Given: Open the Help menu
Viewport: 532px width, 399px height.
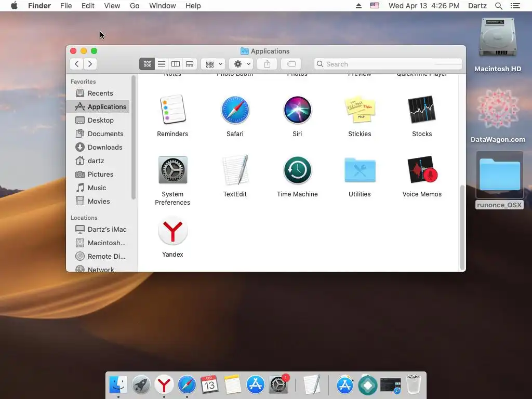Looking at the screenshot, I should tap(193, 6).
